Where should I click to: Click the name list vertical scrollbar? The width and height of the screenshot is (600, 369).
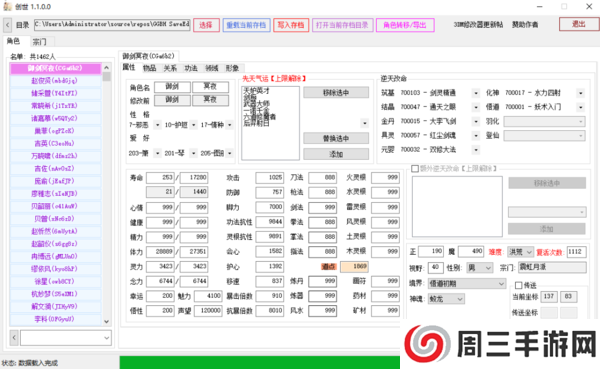pos(106,194)
